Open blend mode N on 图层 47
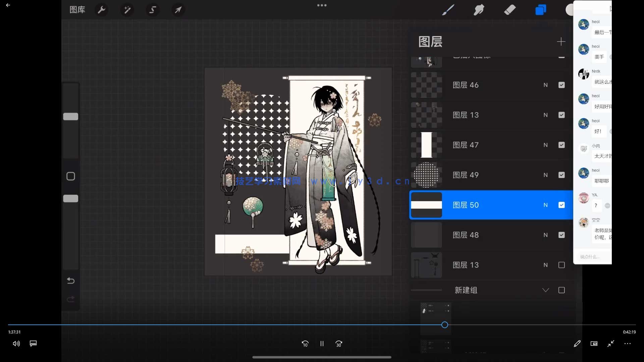 coord(546,145)
